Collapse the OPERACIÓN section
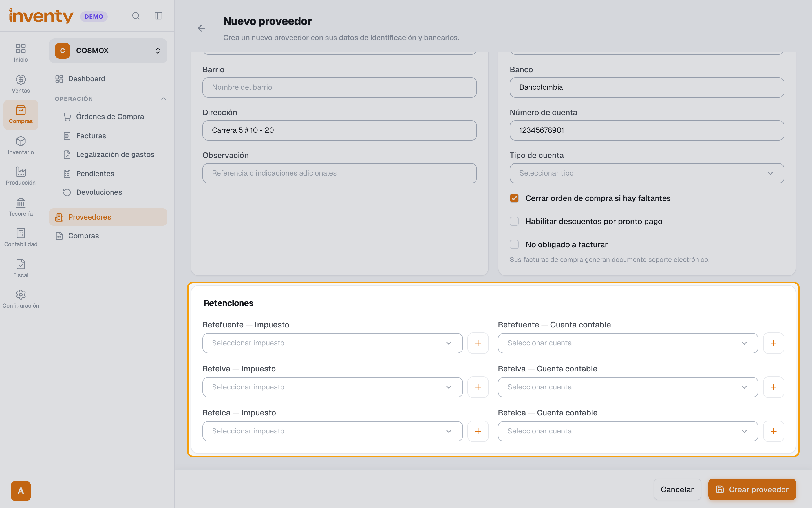 [164, 99]
